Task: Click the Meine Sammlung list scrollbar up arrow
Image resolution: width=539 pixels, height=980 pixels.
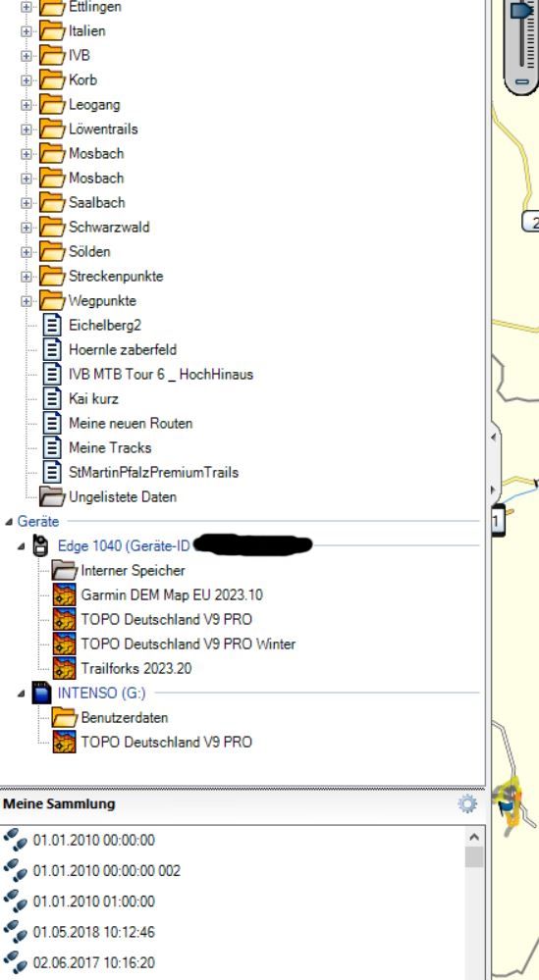Action: (474, 837)
